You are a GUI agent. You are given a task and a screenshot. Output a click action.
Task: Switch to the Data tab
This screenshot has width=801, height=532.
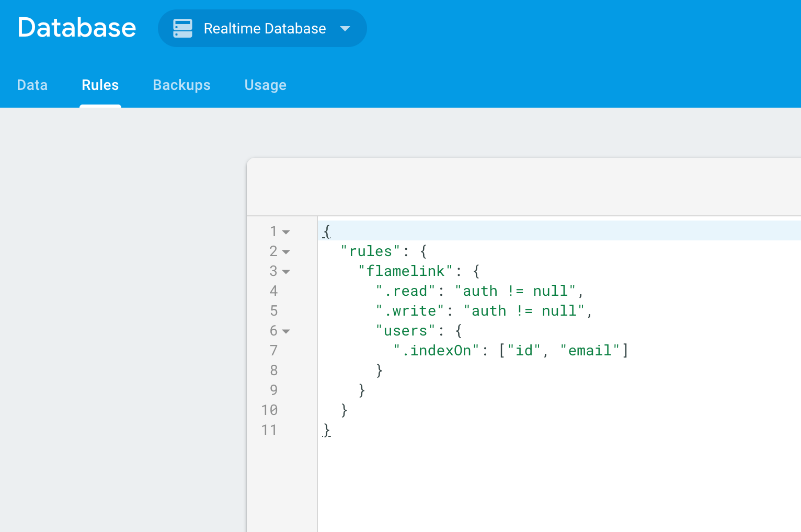[32, 85]
